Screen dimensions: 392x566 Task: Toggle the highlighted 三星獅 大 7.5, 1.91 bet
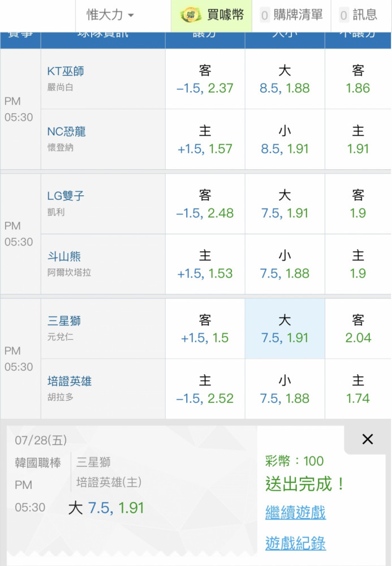(x=285, y=328)
